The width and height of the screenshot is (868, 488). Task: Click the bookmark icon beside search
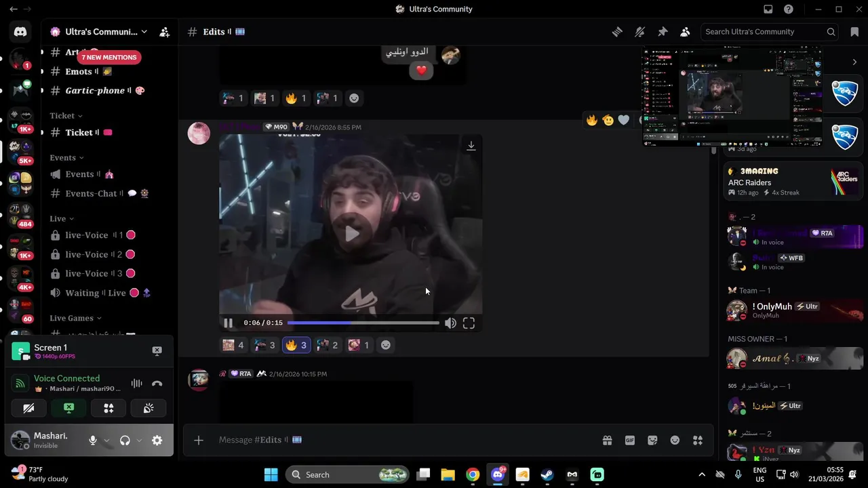pos(854,32)
